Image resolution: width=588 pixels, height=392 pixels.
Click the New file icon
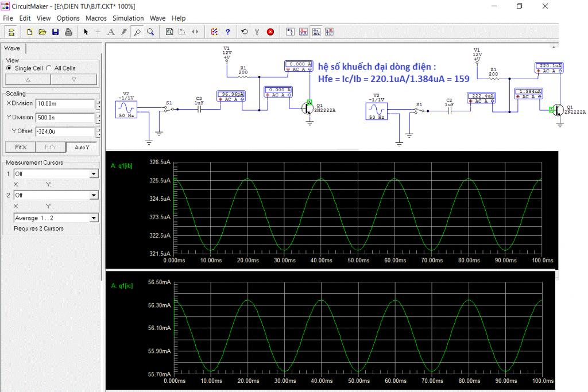[30, 32]
